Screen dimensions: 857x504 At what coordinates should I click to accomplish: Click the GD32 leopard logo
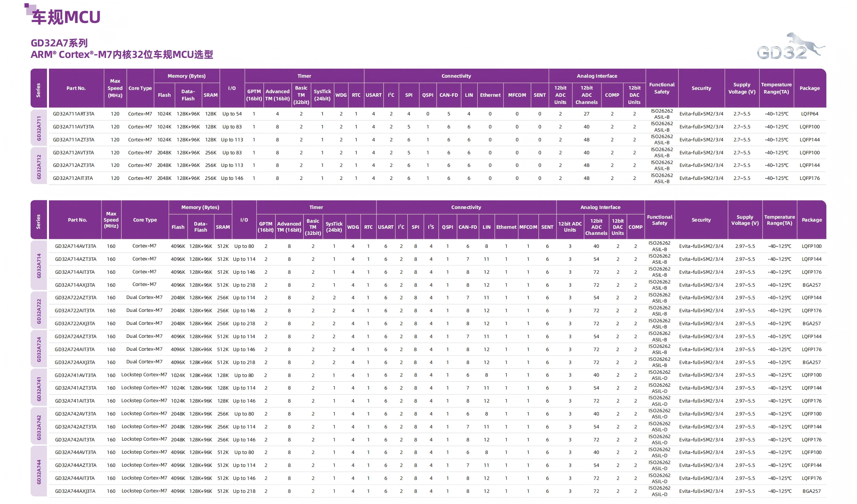click(790, 47)
